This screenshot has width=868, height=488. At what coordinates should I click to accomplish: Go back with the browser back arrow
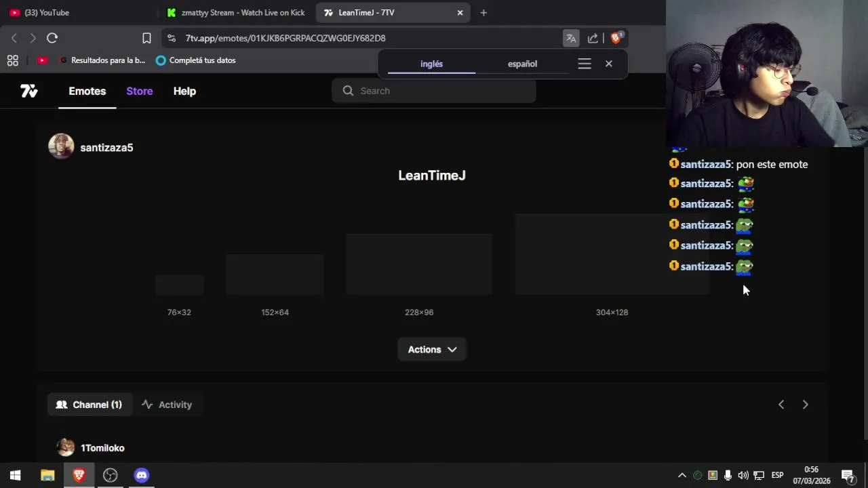14,38
